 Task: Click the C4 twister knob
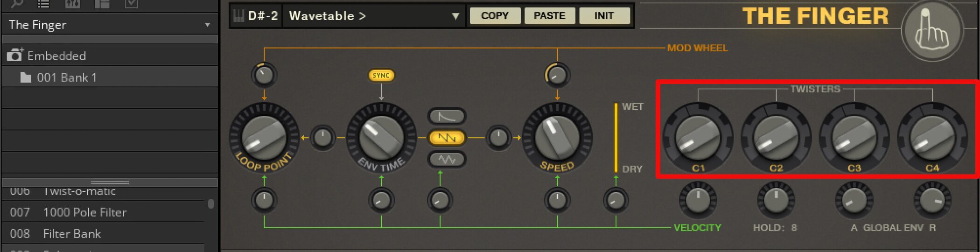click(932, 138)
